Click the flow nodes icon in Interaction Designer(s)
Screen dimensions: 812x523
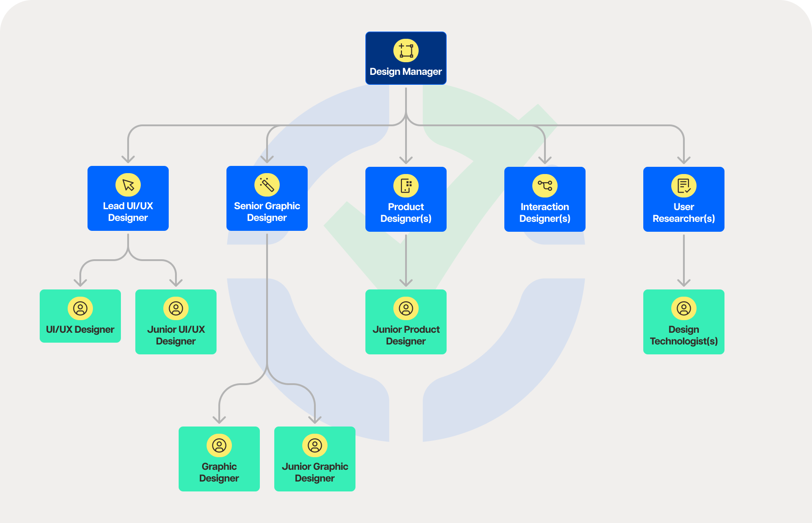coord(545,186)
